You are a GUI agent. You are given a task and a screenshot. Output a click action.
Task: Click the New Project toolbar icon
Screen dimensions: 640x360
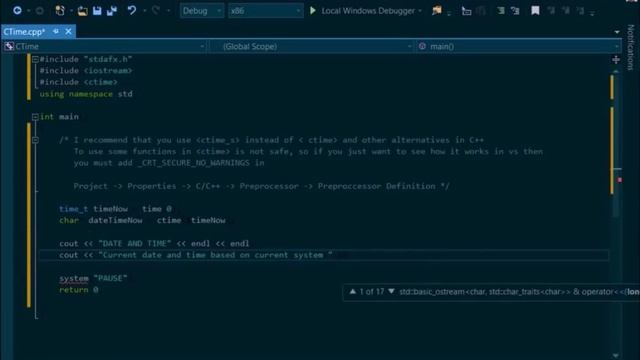click(60, 11)
